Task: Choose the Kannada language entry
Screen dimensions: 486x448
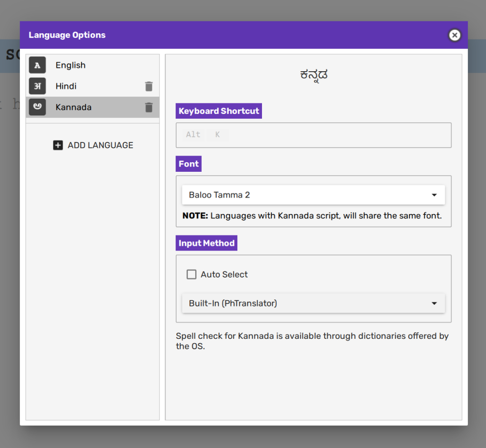Action: pyautogui.click(x=74, y=107)
